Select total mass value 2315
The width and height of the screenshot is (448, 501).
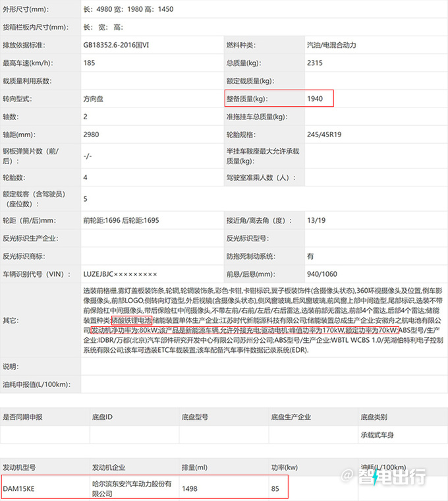tap(315, 63)
